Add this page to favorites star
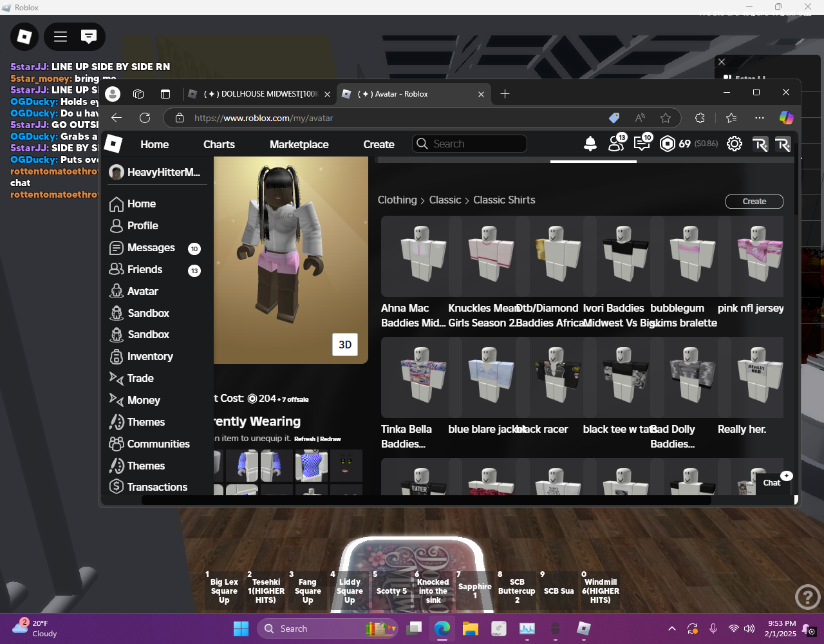This screenshot has width=824, height=644. click(666, 118)
